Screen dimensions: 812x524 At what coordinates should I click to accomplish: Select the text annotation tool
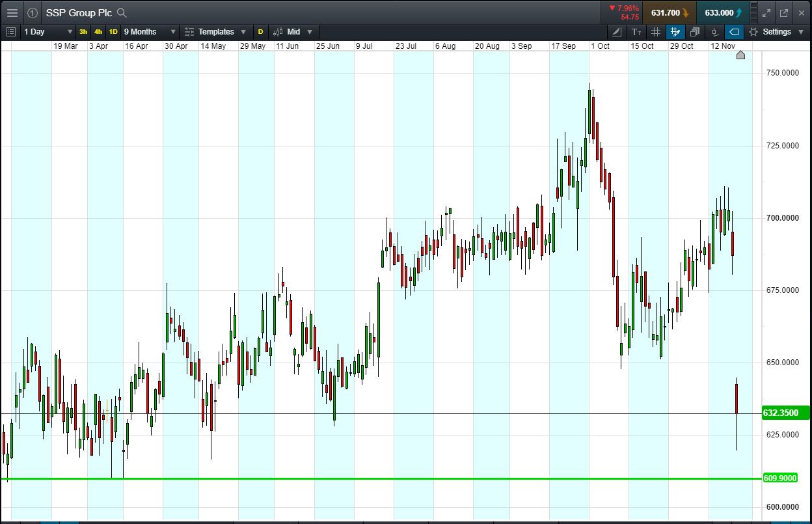[x=636, y=32]
